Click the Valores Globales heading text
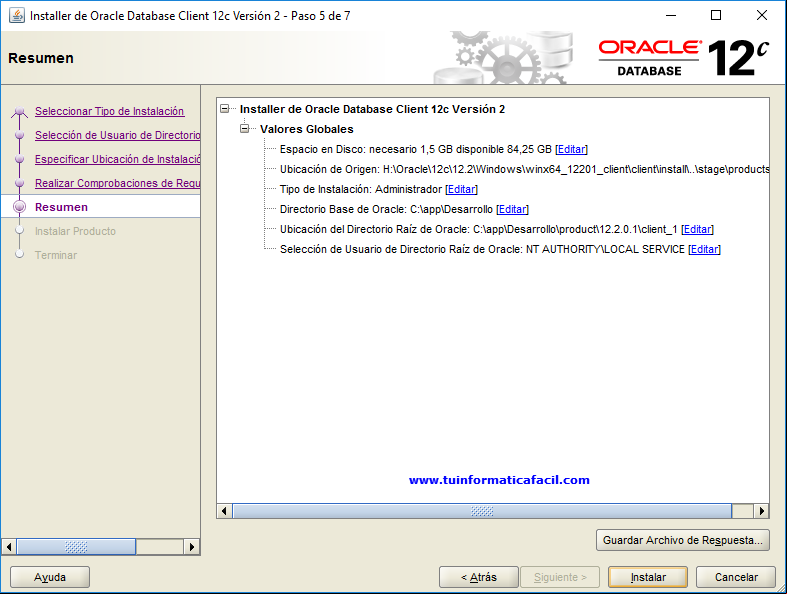 pyautogui.click(x=307, y=129)
